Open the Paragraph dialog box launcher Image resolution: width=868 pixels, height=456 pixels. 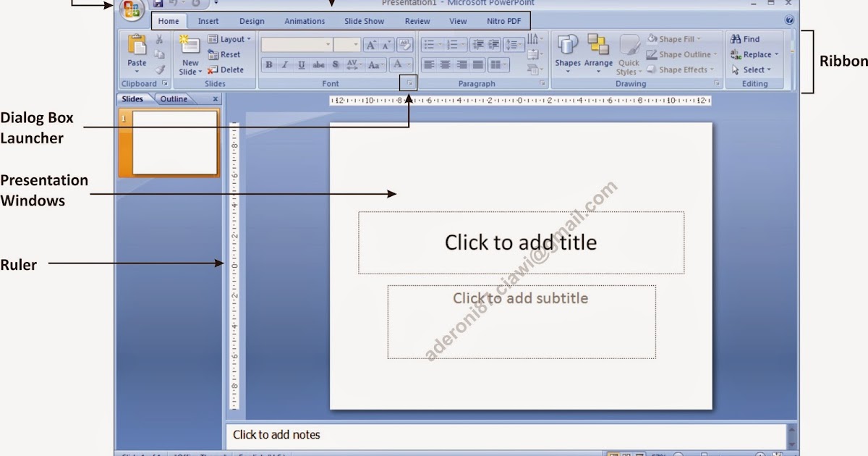(x=542, y=84)
